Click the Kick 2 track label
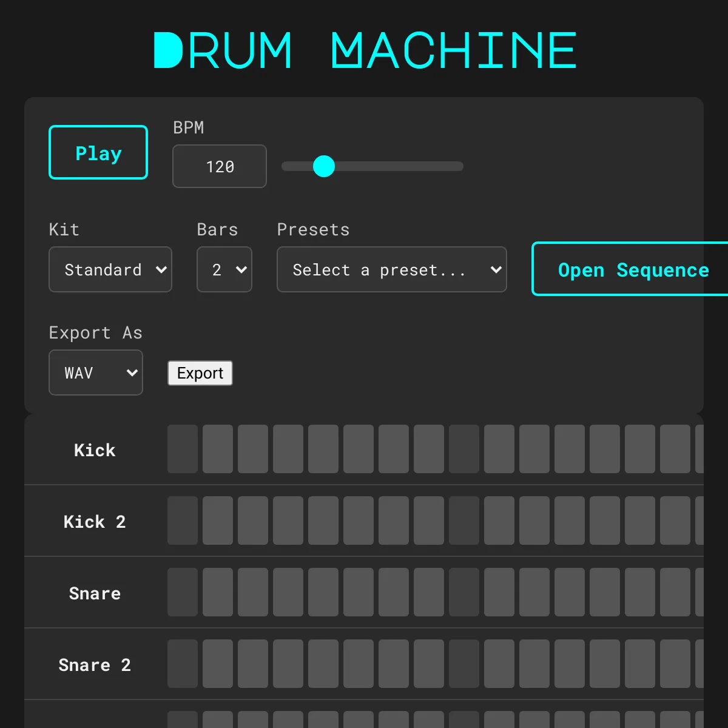Viewport: 728px width, 728px height. click(95, 522)
